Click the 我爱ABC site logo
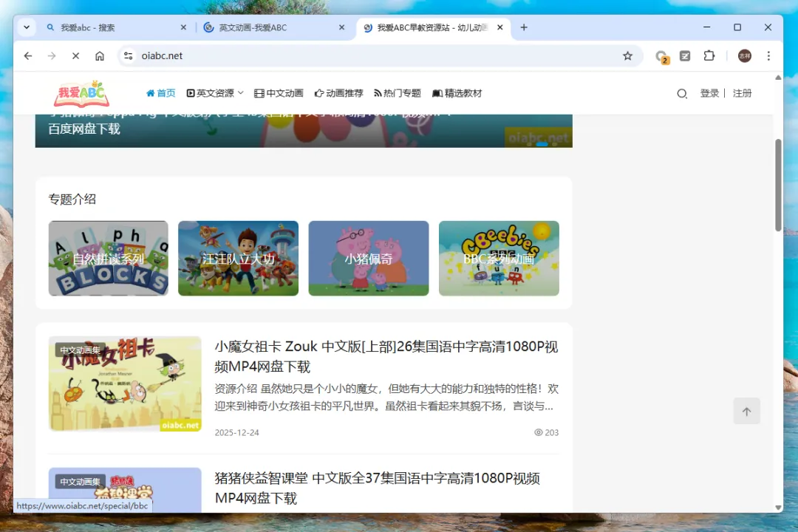The image size is (798, 532). (81, 94)
